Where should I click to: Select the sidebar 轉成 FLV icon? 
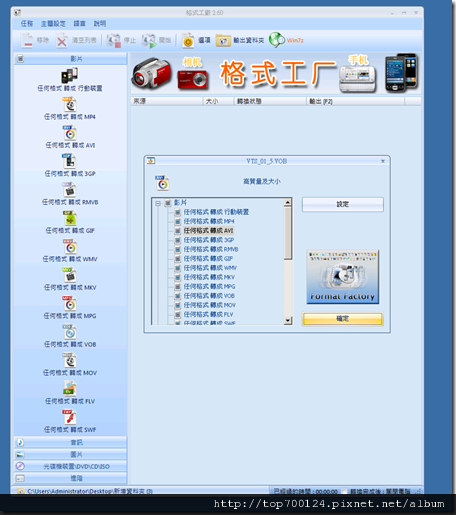(x=69, y=389)
